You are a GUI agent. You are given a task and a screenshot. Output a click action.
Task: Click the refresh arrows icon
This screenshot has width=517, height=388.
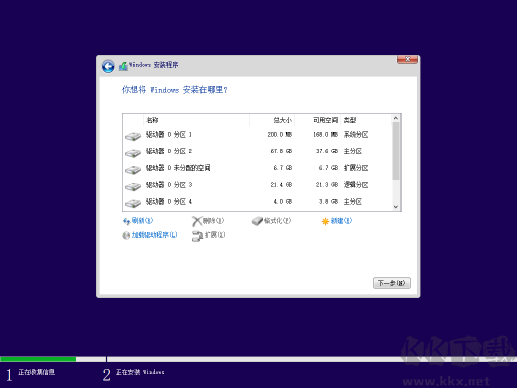pyautogui.click(x=126, y=221)
